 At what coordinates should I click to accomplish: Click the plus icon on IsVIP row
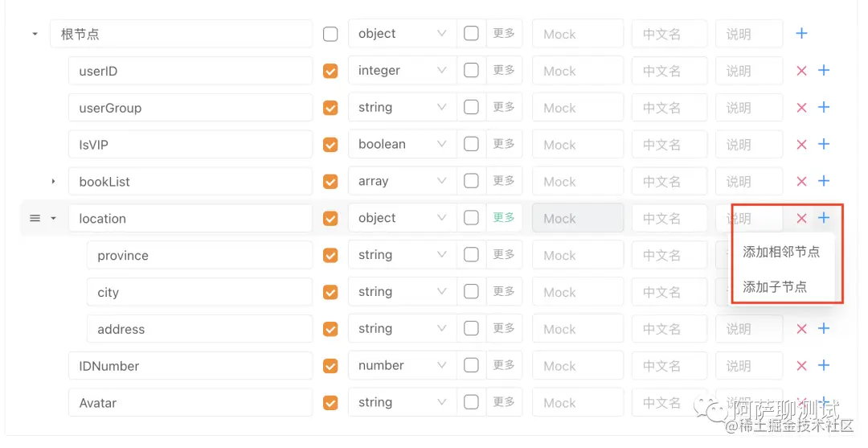(x=824, y=144)
